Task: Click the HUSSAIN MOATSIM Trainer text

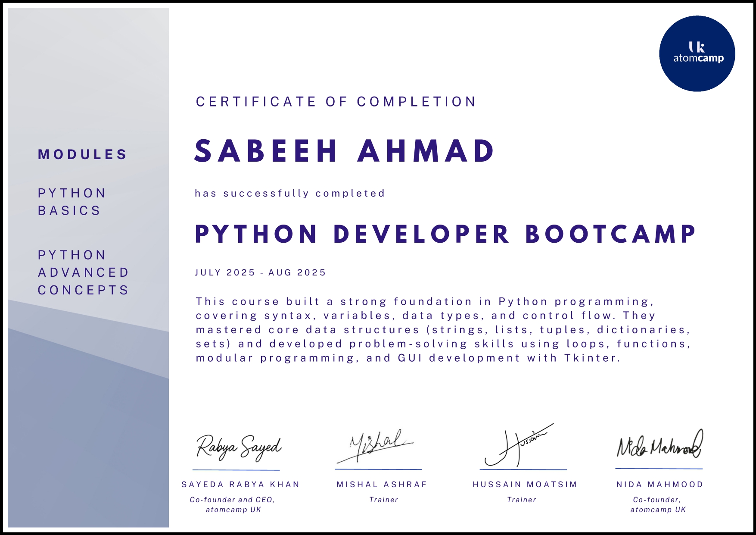Action: pos(522,500)
